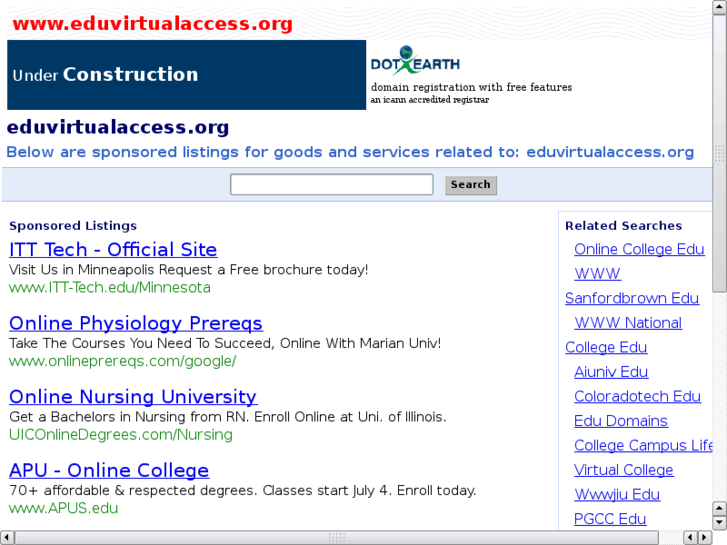727x545 pixels.
Task: Open the PGCC Edu related search
Action: point(610,519)
